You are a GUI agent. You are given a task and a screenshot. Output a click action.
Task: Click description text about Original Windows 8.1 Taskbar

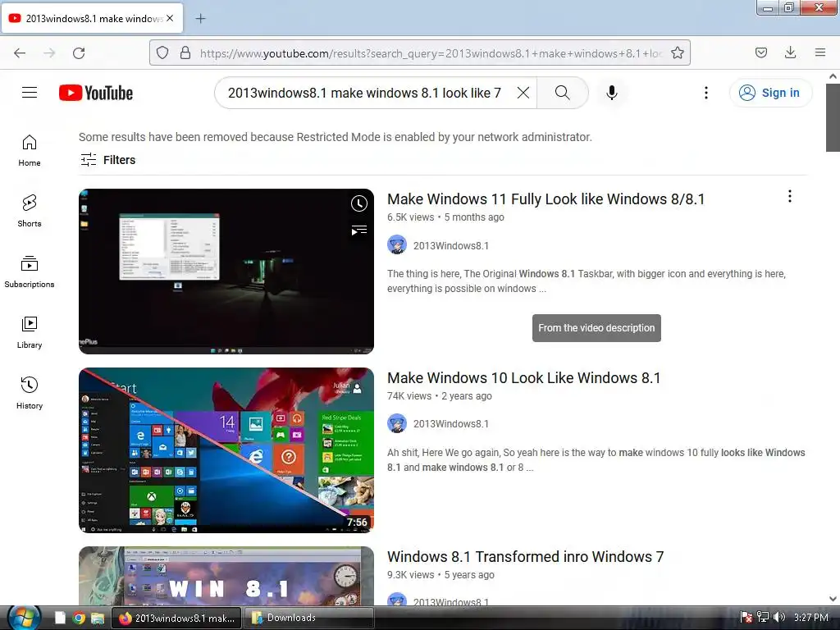click(586, 281)
